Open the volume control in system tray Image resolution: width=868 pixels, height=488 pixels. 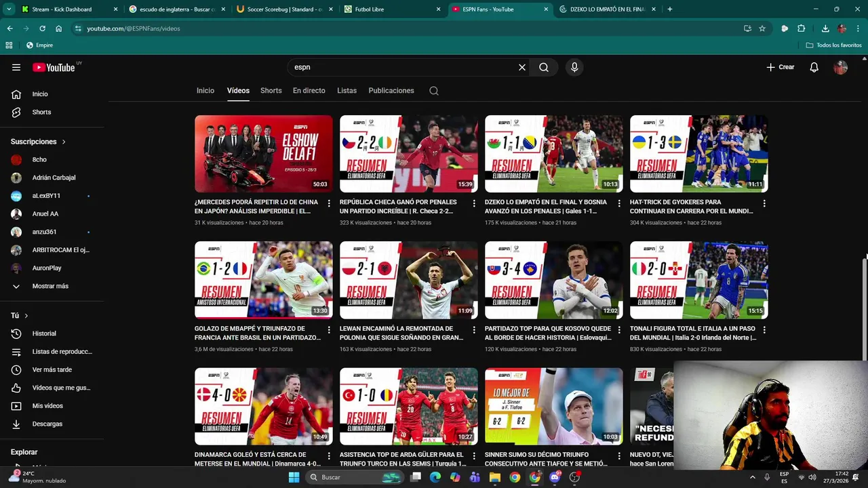(x=812, y=477)
